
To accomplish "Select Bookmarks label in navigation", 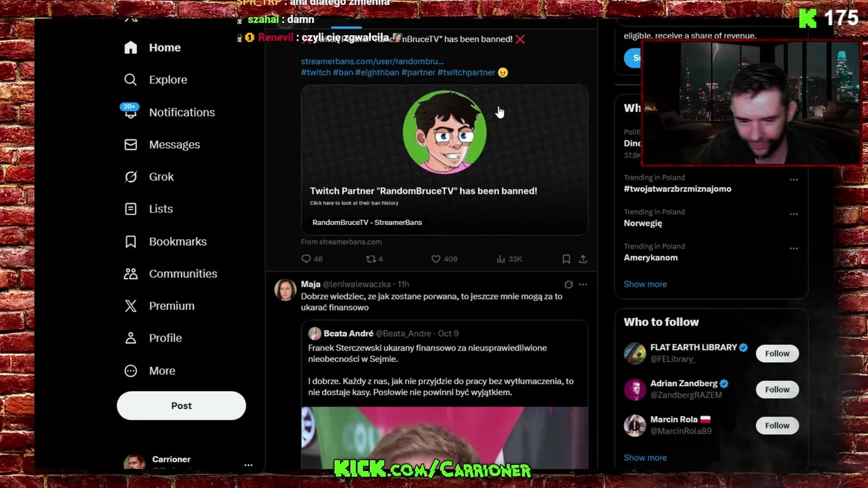I will click(x=178, y=241).
